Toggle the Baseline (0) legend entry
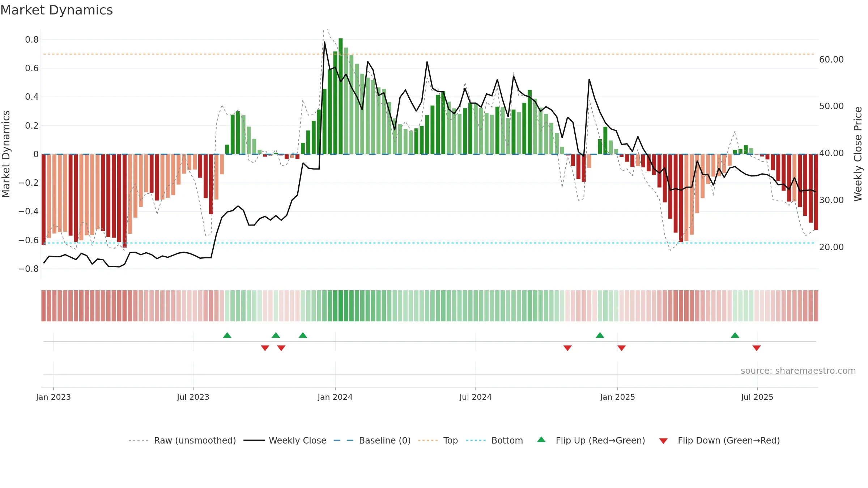The height and width of the screenshot is (488, 868). coord(372,440)
